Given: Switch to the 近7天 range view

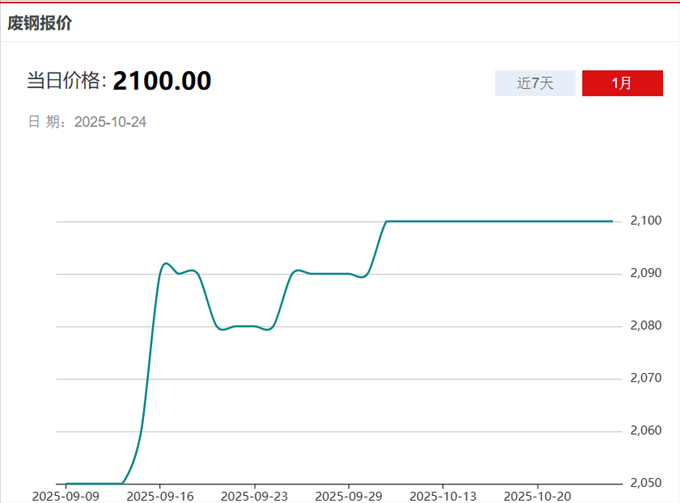Looking at the screenshot, I should click(535, 84).
